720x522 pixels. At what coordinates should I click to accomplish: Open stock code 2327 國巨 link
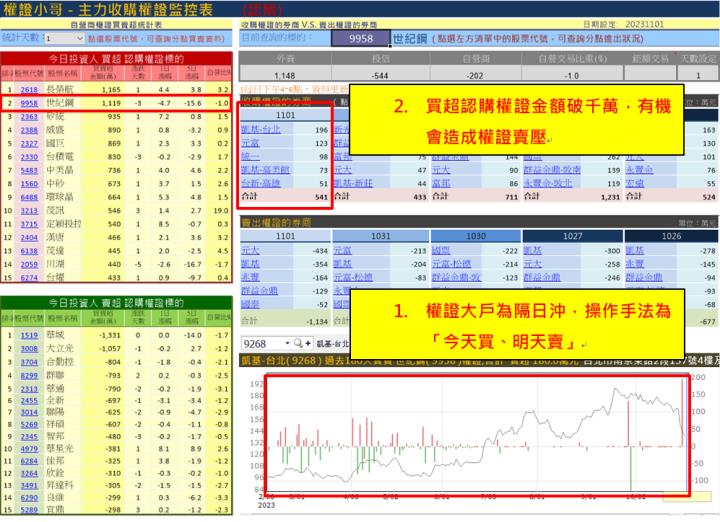coord(29,143)
